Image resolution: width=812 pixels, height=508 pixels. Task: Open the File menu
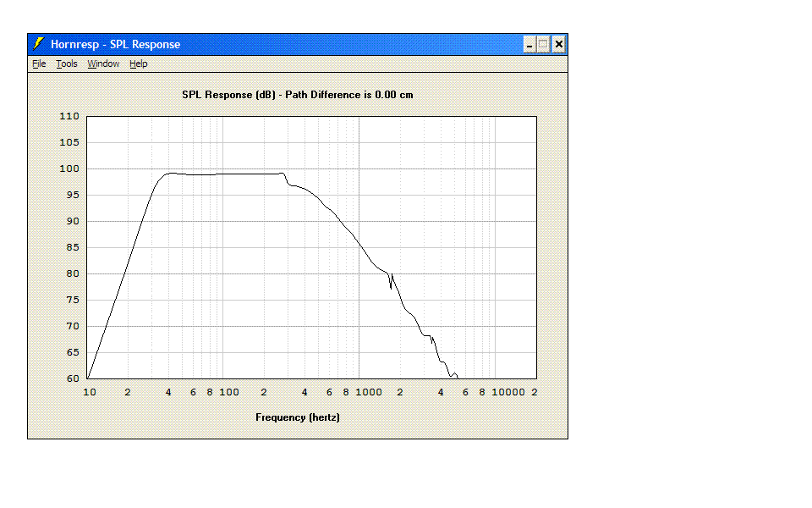39,63
